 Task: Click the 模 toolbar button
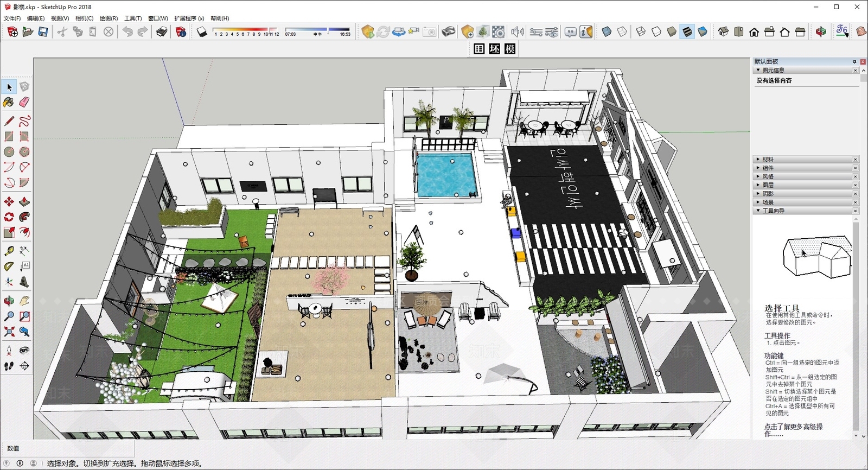coord(510,49)
